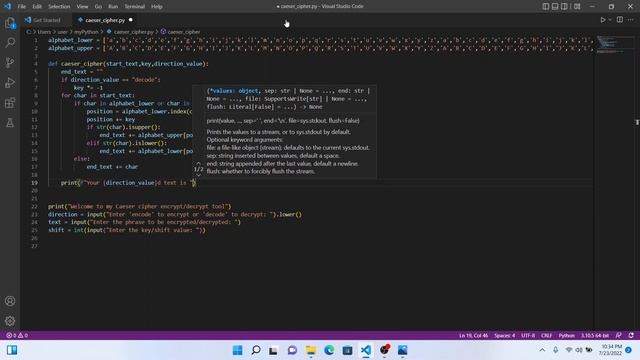Click Users in the breadcrumb path
The height and width of the screenshot is (360, 640).
click(x=44, y=31)
